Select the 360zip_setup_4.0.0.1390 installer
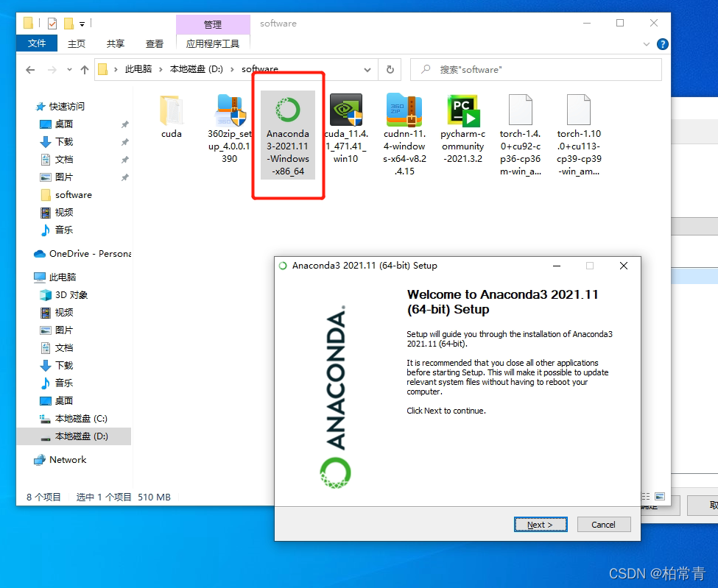Viewport: 718px width, 588px height. pyautogui.click(x=230, y=129)
